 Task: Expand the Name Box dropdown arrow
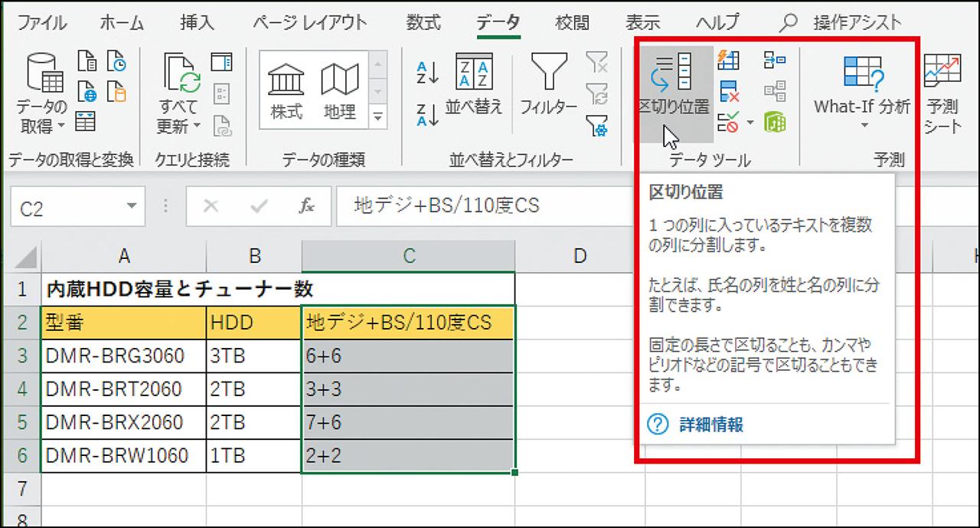(131, 207)
